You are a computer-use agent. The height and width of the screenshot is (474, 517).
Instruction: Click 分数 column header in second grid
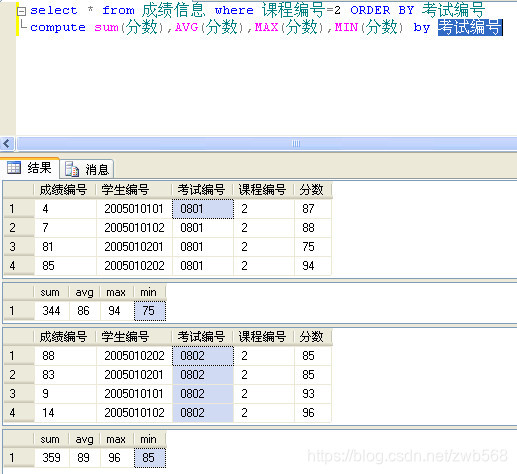coord(313,337)
